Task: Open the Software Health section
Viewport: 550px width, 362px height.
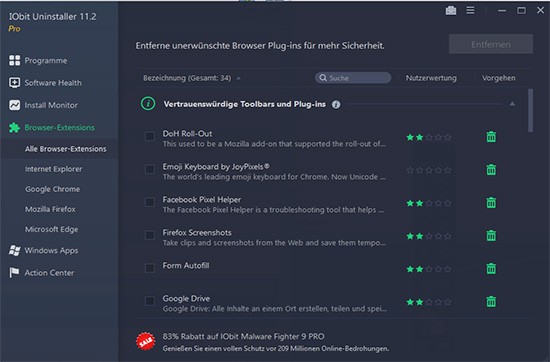Action: 53,83
